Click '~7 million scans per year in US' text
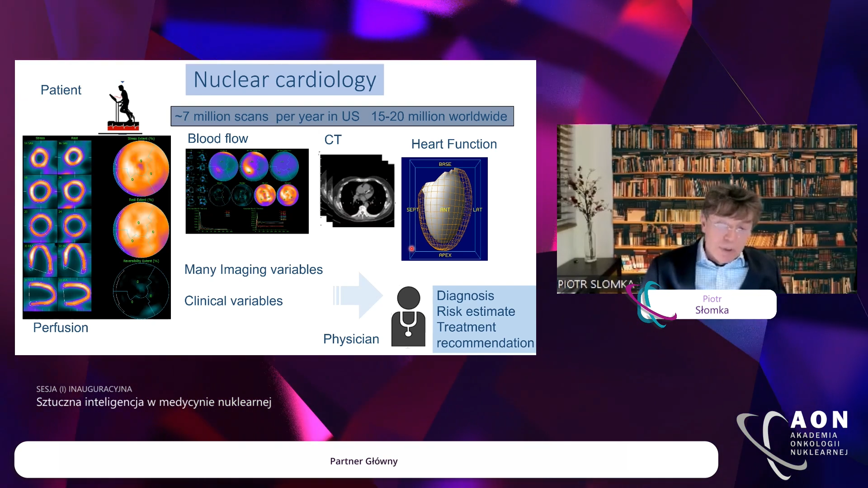Screen dimensions: 868x488 point(267,117)
